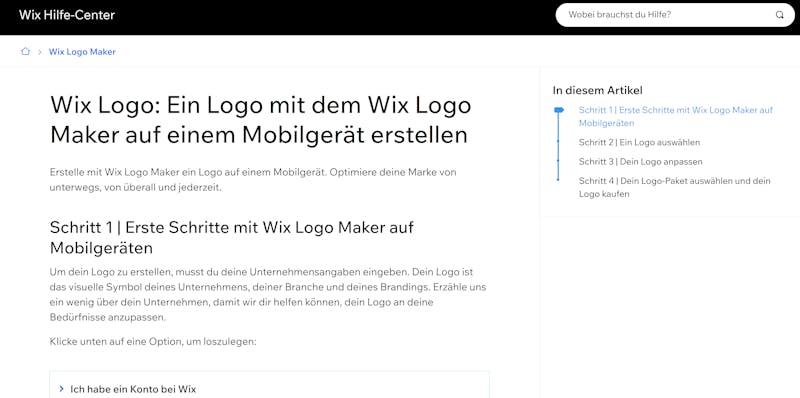Open the Wix Logo Maker breadcrumb link

pyautogui.click(x=82, y=52)
